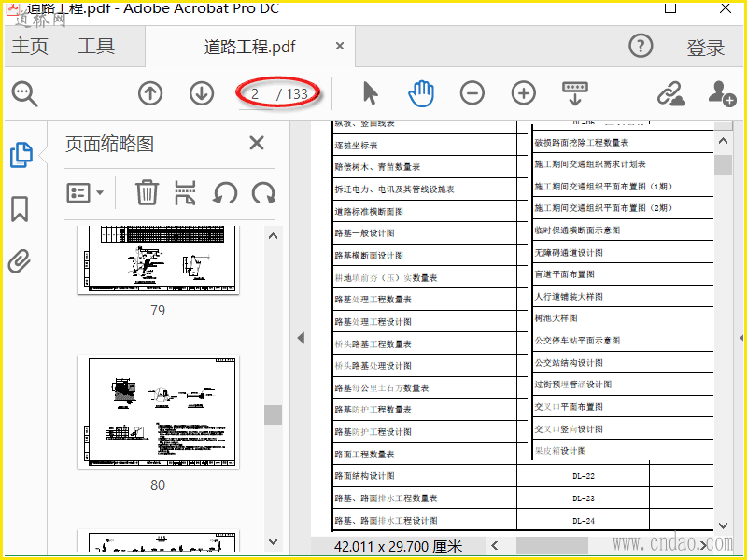Image resolution: width=747 pixels, height=560 pixels.
Task: Click the current page number field
Action: click(x=255, y=94)
